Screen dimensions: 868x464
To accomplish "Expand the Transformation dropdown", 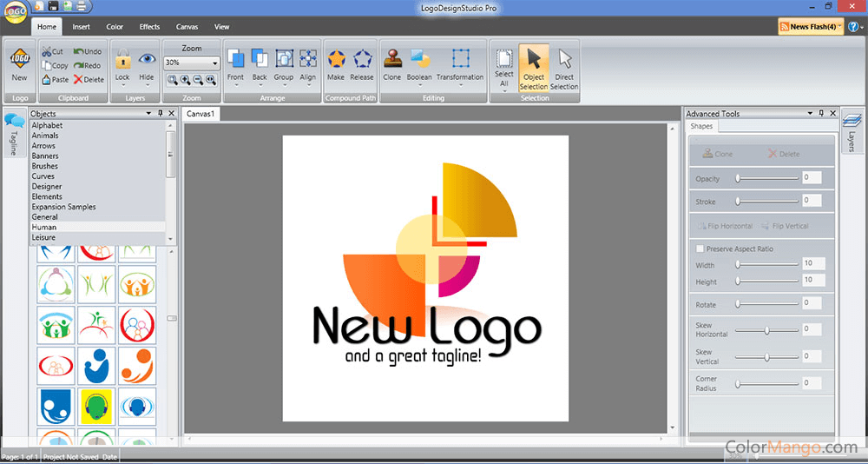I will tap(459, 85).
